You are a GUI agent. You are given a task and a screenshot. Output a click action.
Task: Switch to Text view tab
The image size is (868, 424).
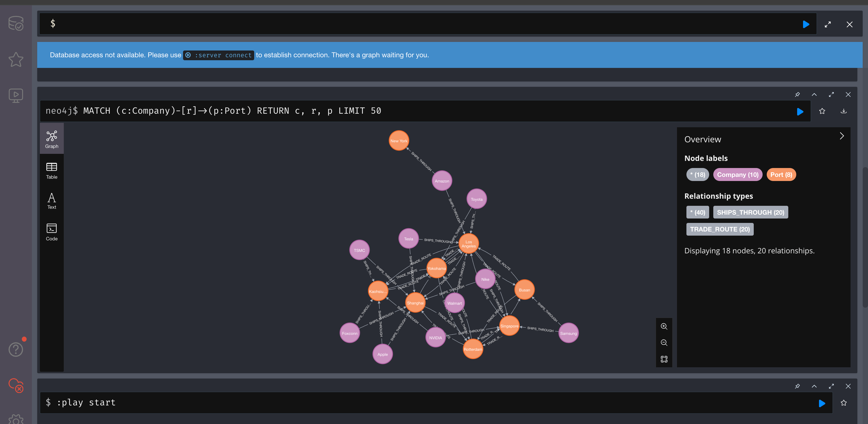(x=52, y=201)
